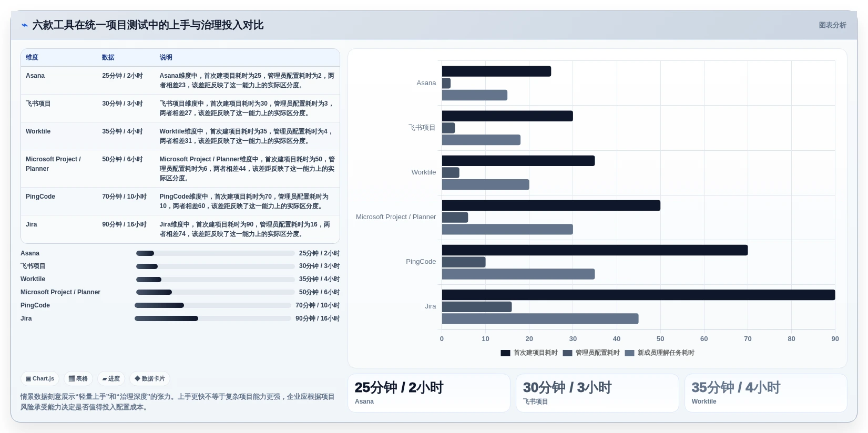
Task: Click the 说明 column header
Action: [166, 57]
